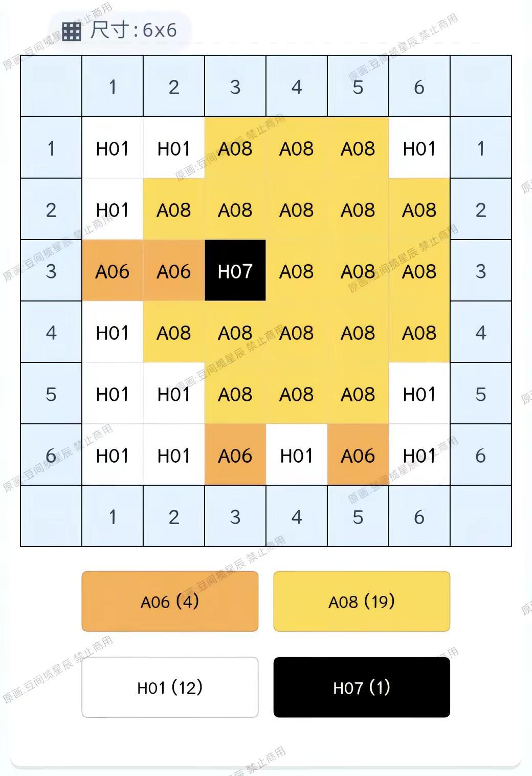Click top column header 6
The width and height of the screenshot is (532, 776).
(x=419, y=87)
